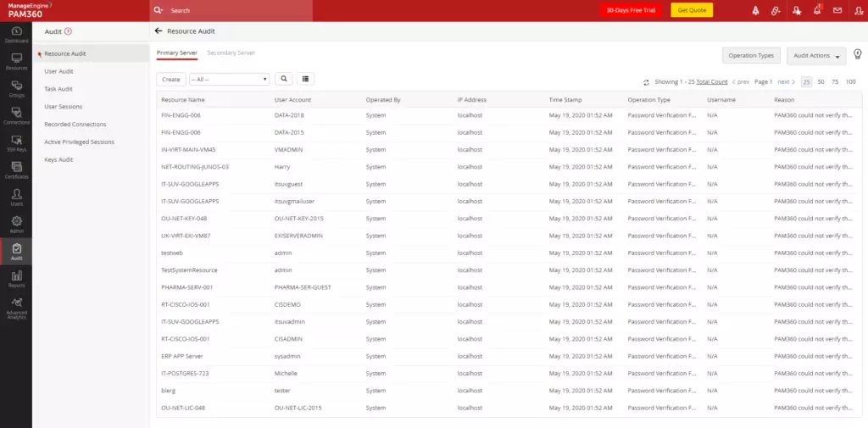
Task: Click the Operation Types button
Action: pyautogui.click(x=751, y=55)
